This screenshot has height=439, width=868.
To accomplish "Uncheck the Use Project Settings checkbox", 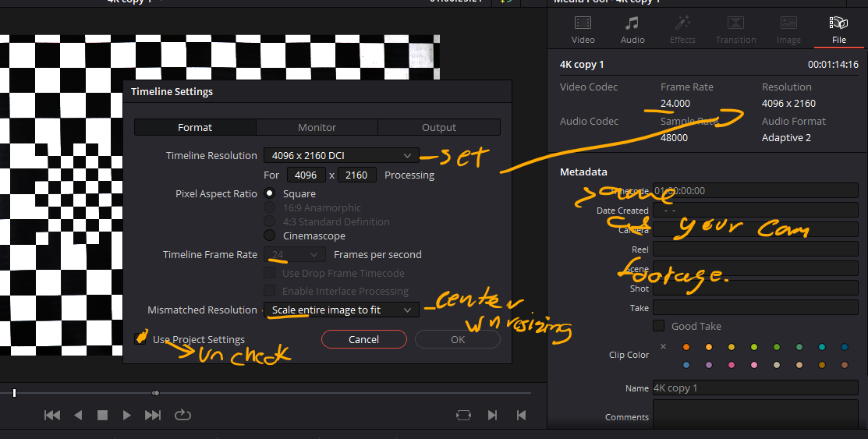I will tap(140, 339).
